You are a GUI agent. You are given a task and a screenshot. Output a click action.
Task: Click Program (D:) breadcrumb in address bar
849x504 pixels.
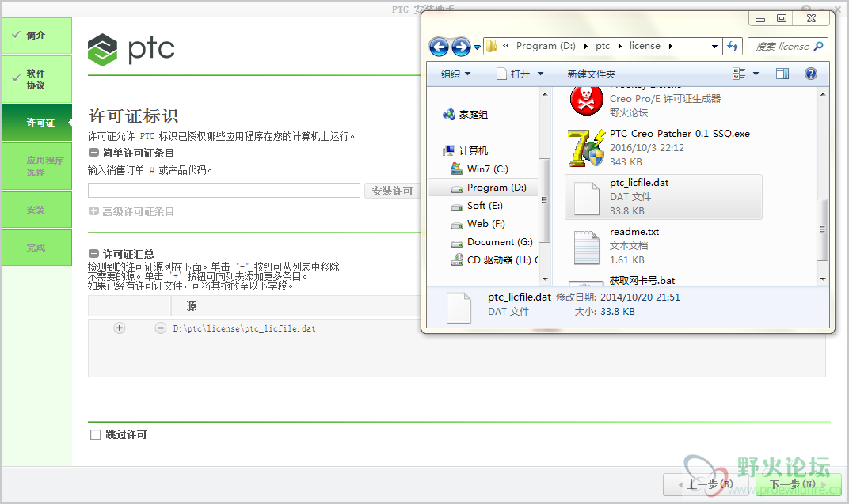click(x=545, y=46)
